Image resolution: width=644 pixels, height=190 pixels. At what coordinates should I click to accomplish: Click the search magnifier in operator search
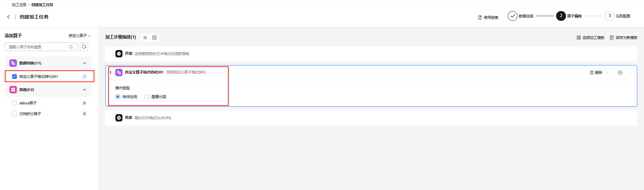pos(71,47)
